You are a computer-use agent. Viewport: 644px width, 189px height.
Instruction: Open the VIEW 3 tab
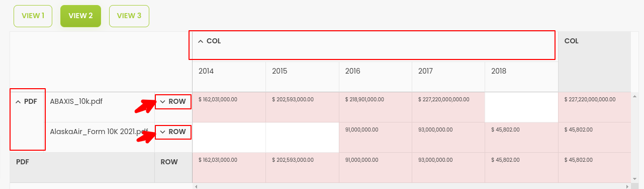click(x=129, y=16)
